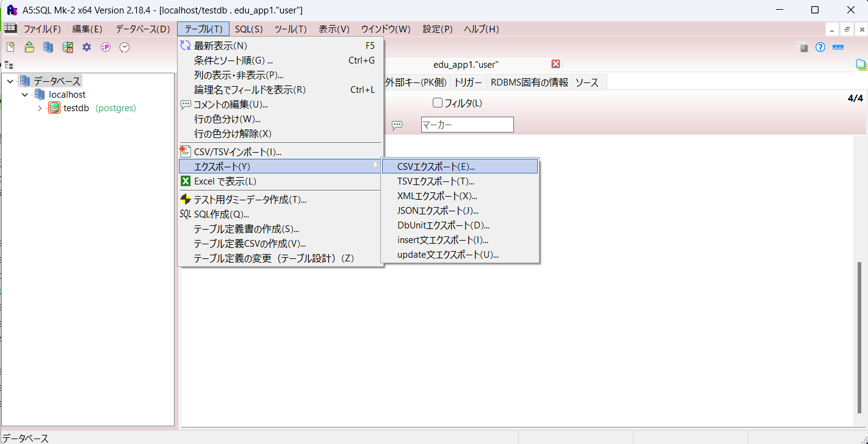Select テスト用ダミーデータ作成(T)... menu item
Viewport: 868px width, 444px height.
280,199
